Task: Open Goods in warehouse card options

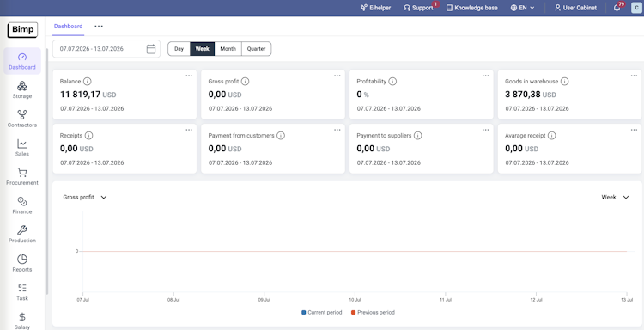Action: click(635, 76)
